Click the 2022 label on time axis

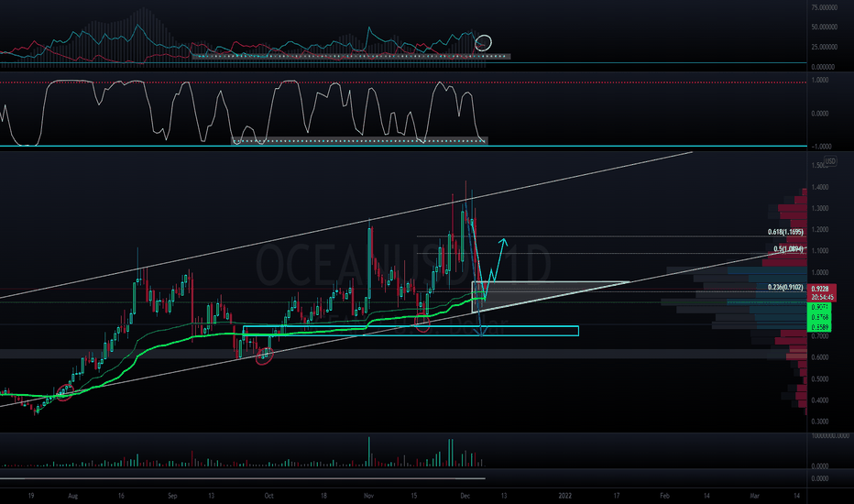(565, 496)
